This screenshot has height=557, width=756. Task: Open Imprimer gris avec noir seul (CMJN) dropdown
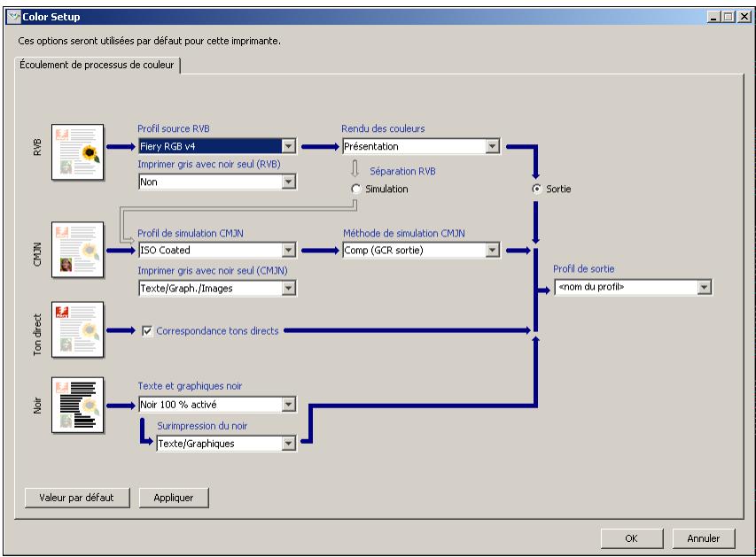[x=217, y=288]
